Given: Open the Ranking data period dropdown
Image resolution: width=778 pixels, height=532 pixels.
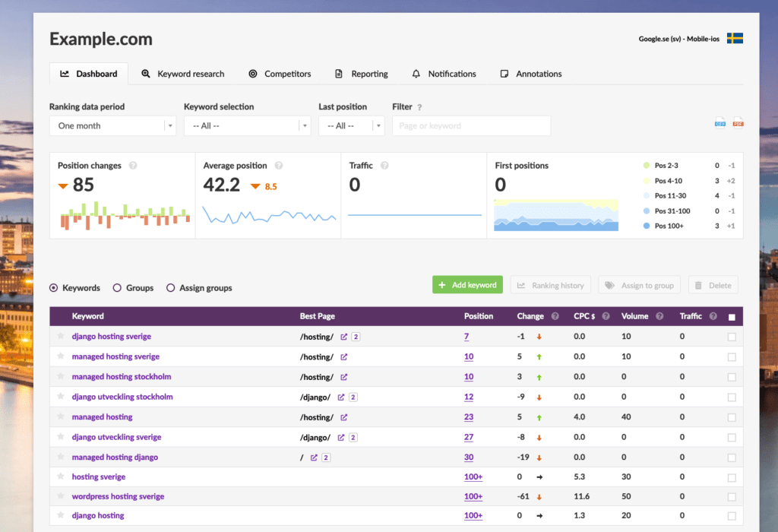Looking at the screenshot, I should (112, 126).
